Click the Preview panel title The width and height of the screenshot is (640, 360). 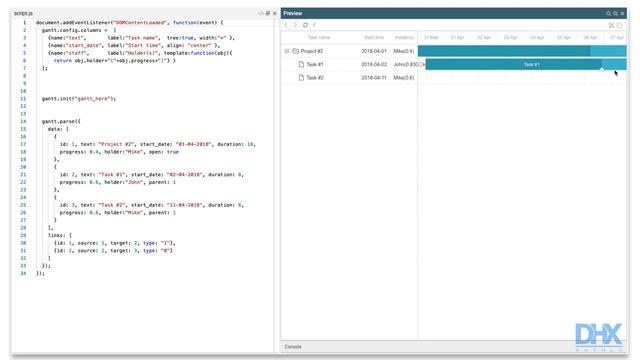pyautogui.click(x=293, y=13)
